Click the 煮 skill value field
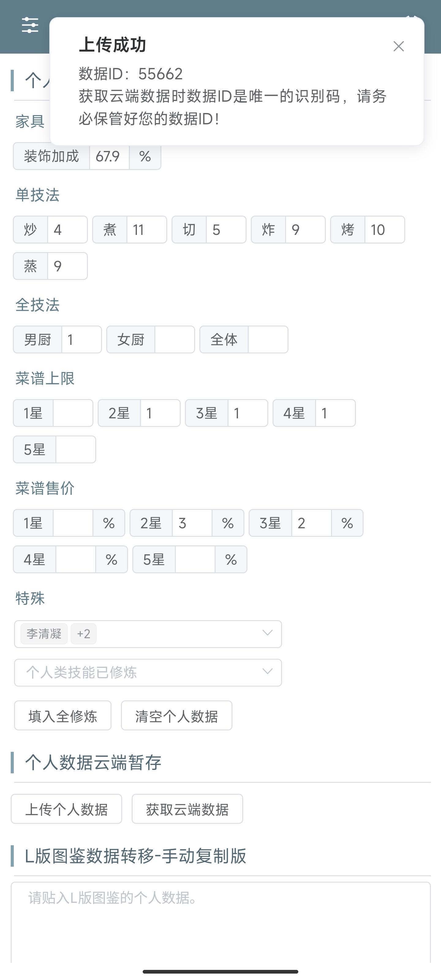441x980 pixels. pos(146,230)
